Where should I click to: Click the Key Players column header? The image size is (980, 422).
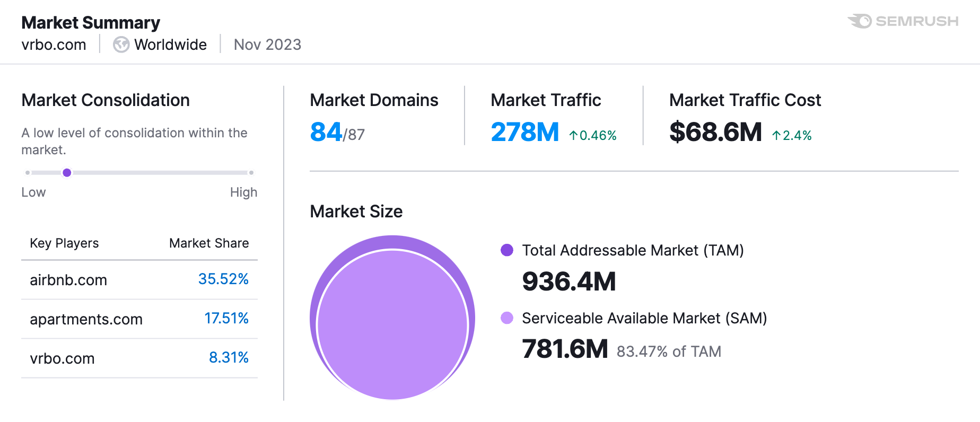(64, 243)
